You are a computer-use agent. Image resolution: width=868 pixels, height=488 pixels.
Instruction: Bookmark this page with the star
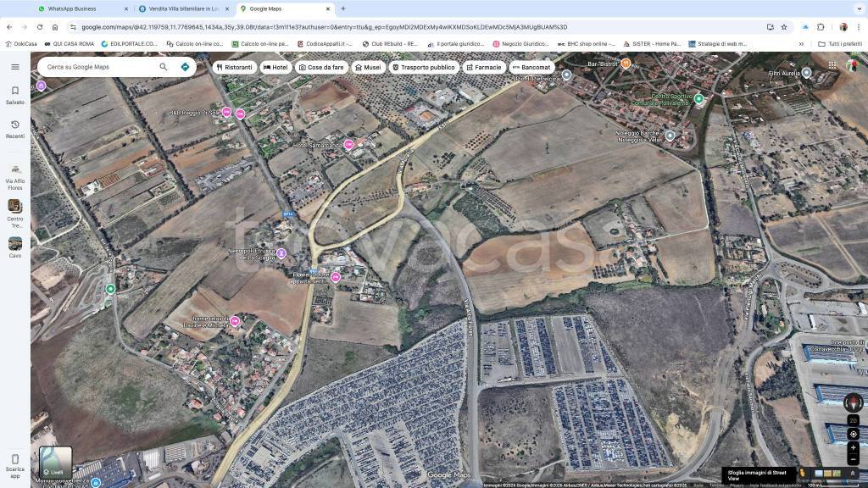click(784, 26)
